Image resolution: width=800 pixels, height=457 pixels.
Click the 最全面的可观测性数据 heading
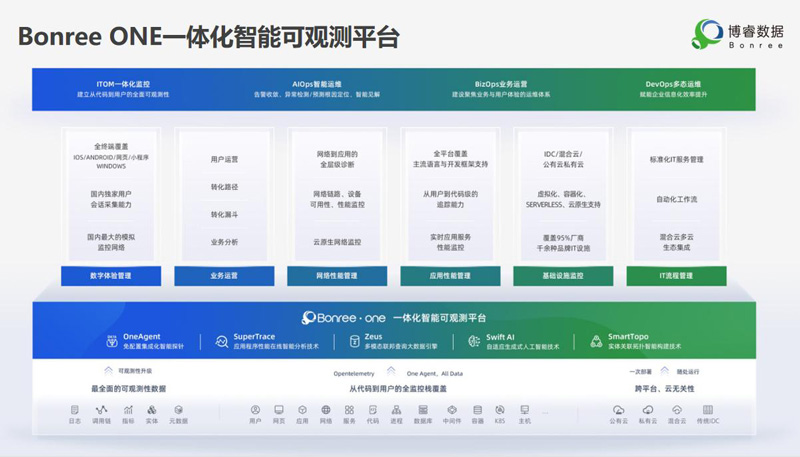coord(129,389)
